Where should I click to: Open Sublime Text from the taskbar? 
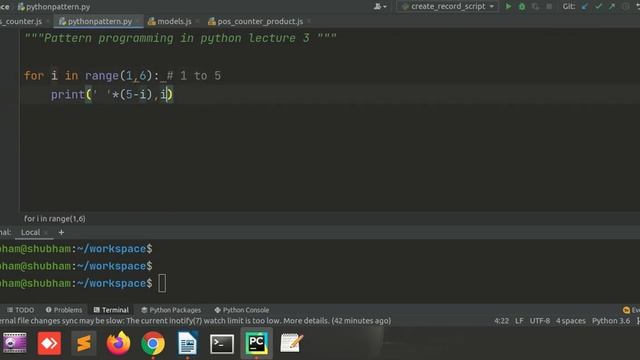84,343
